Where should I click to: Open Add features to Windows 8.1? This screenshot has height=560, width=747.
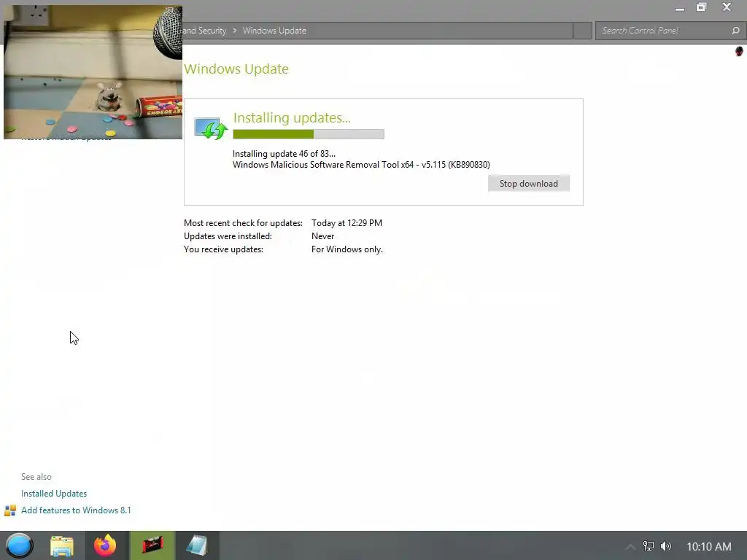click(76, 510)
